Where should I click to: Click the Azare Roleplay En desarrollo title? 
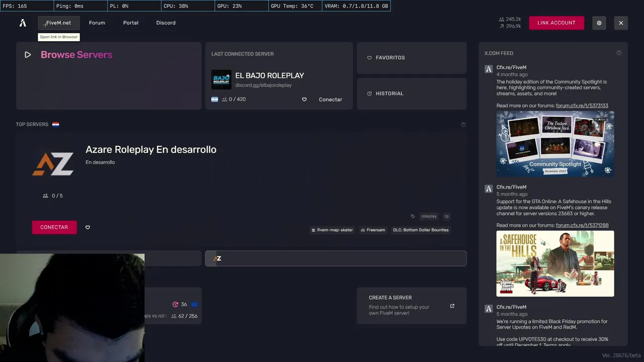[x=151, y=149]
